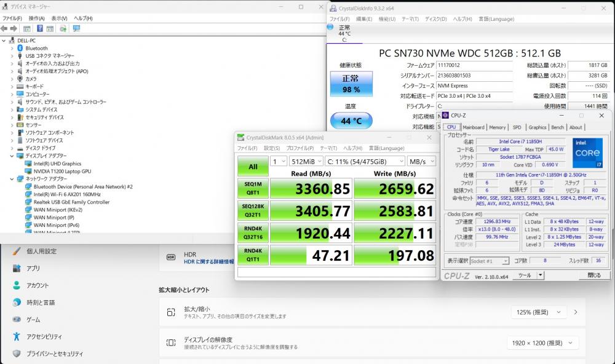Screen dimensions: 615x364
Task: Click the Intel Wi-Fi 6 AX201 adapter icon
Action: [x=28, y=194]
